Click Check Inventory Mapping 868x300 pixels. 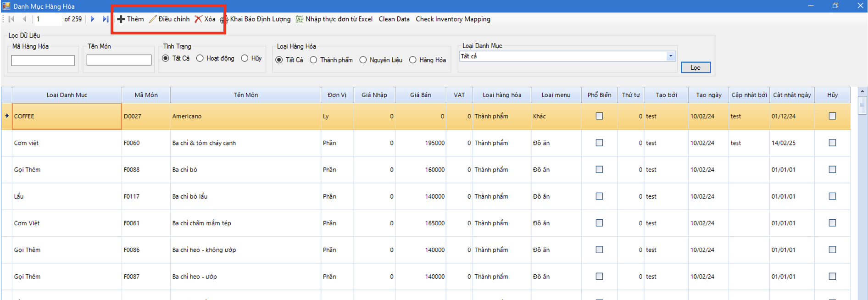(453, 19)
